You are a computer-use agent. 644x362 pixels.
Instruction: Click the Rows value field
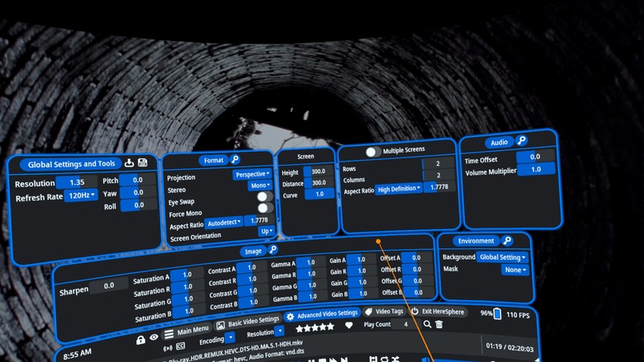[438, 163]
